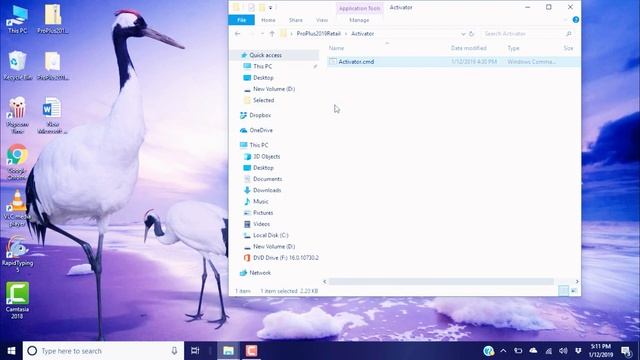The width and height of the screenshot is (640, 360).
Task: Sort by Date modified column header
Action: [469, 48]
